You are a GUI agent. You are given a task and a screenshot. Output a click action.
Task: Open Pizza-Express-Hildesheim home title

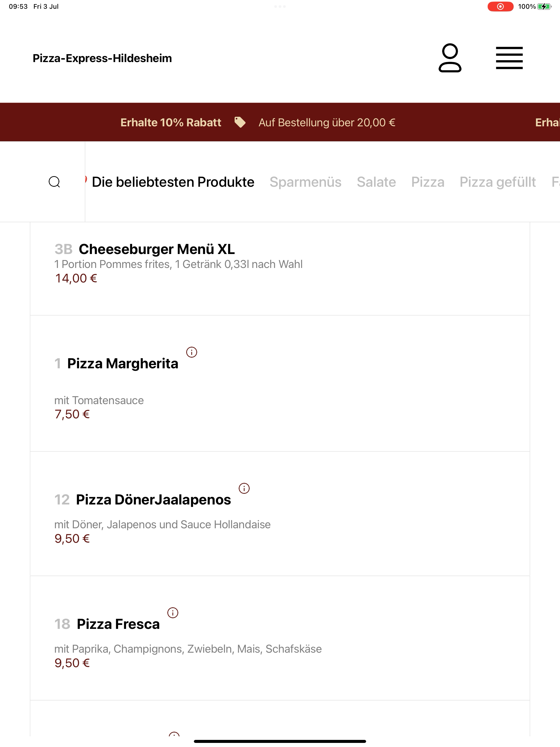(102, 58)
